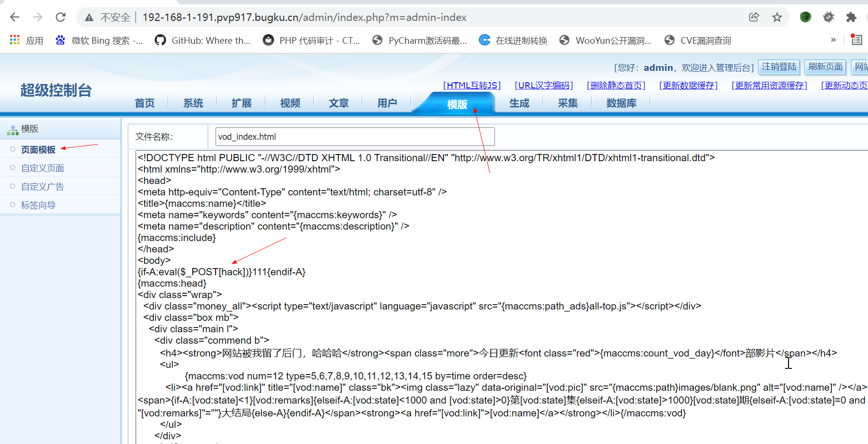Viewport: 868px width, 444px height.
Task: Click the browser back arrow
Action: tap(15, 17)
